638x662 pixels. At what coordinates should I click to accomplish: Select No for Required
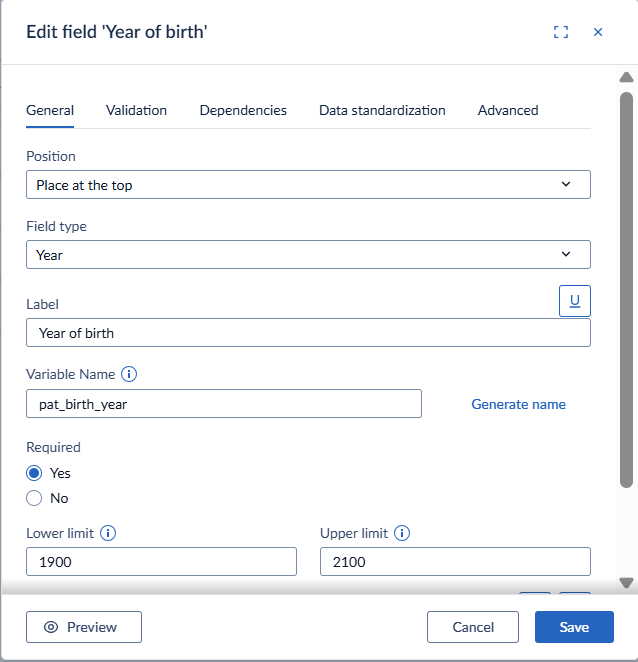click(34, 498)
